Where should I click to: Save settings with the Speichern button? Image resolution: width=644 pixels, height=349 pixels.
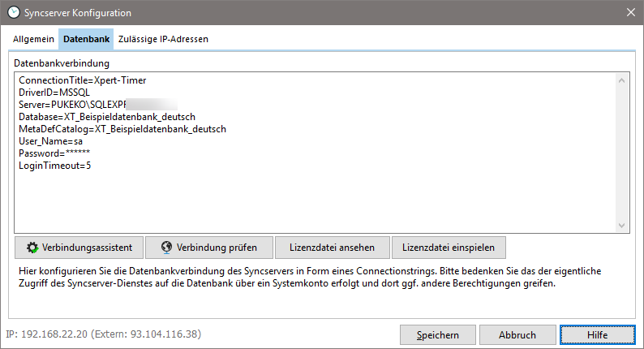tap(438, 334)
